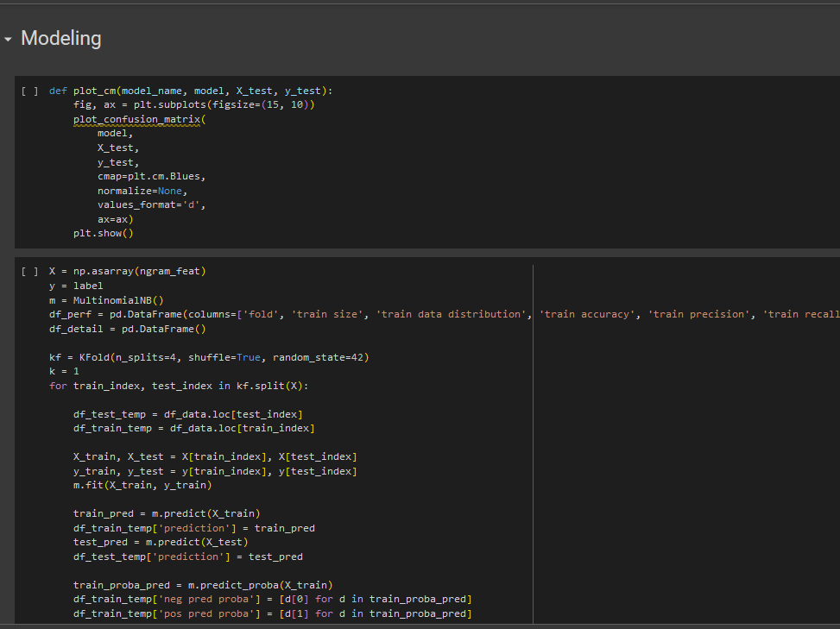Click the 'df_detail = pd.DataFrame()' line
The image size is (840, 629).
coord(128,329)
